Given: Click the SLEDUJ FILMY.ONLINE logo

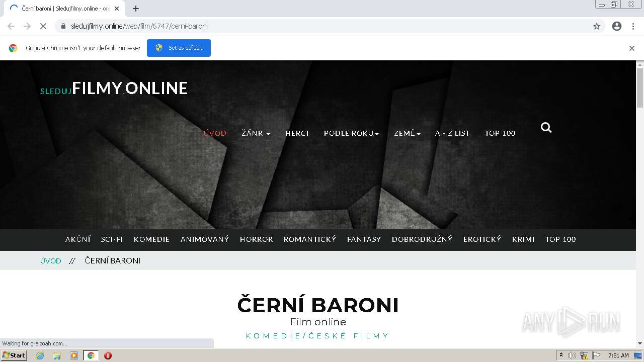Looking at the screenshot, I should 114,88.
